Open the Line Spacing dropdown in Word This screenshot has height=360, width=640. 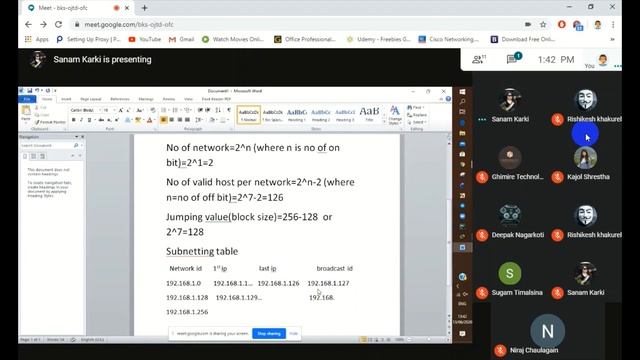(199, 120)
